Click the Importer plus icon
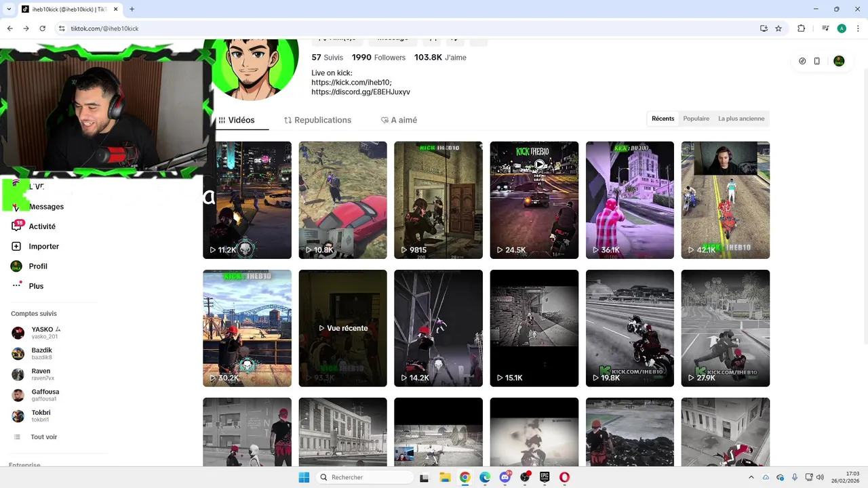Image resolution: width=868 pixels, height=488 pixels. click(x=16, y=246)
